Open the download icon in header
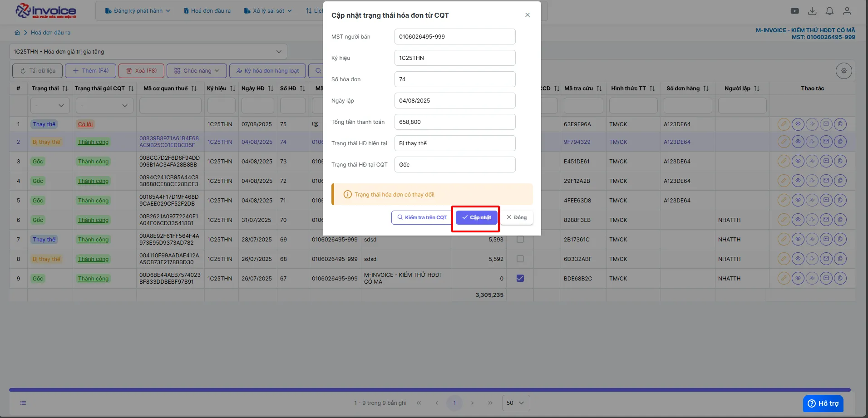Viewport: 868px width, 418px height. click(812, 11)
